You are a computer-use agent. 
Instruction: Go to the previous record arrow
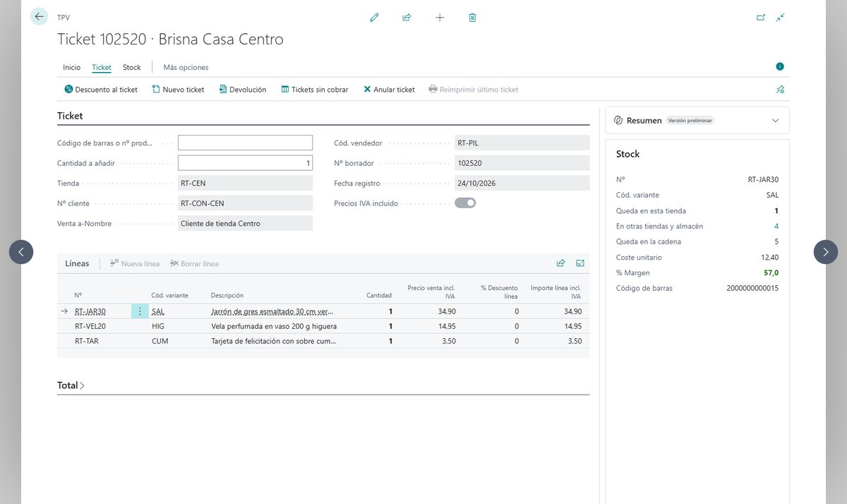coord(21,252)
